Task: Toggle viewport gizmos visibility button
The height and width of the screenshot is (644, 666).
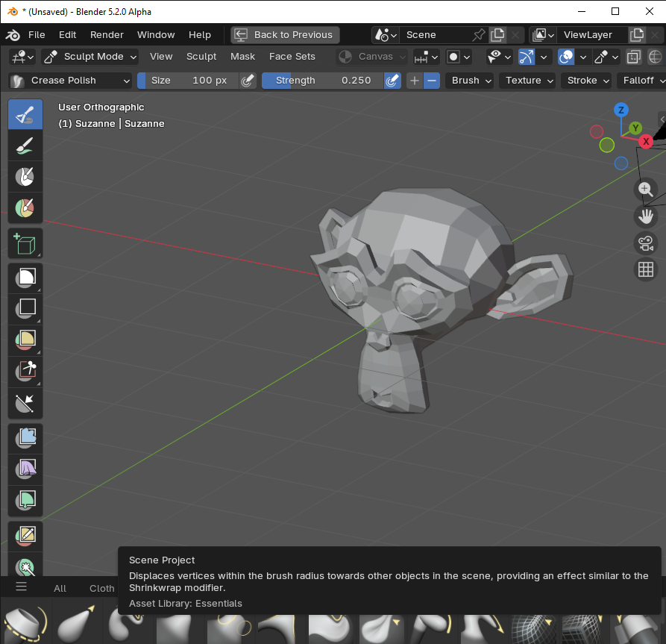Action: pos(527,57)
